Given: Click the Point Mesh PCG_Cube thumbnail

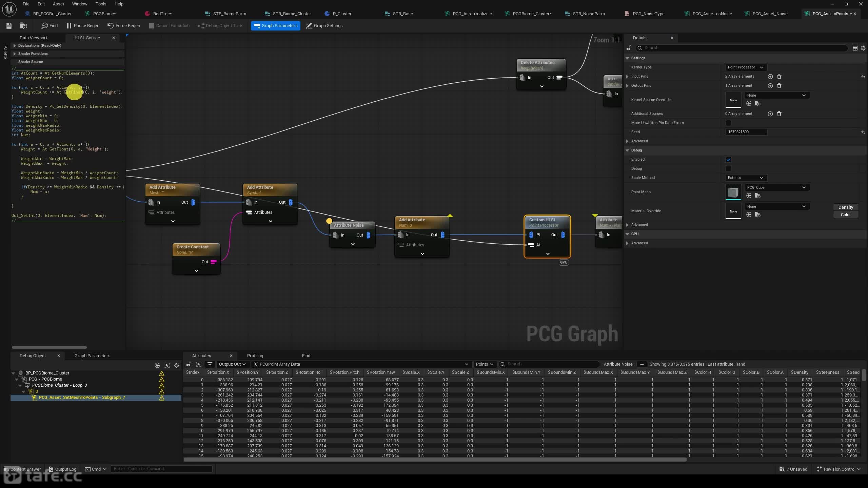Looking at the screenshot, I should click(x=733, y=192).
